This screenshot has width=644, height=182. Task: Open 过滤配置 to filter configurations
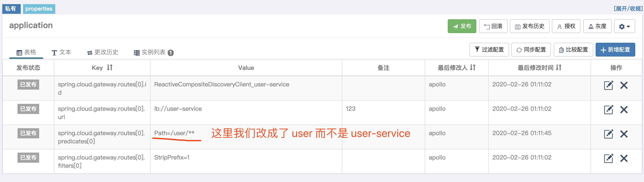(x=489, y=49)
